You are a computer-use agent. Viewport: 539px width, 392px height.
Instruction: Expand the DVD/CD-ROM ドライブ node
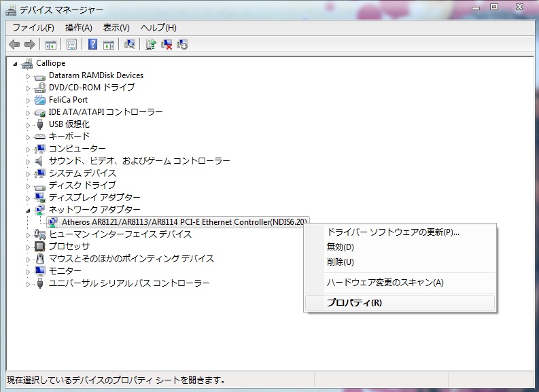(x=28, y=88)
